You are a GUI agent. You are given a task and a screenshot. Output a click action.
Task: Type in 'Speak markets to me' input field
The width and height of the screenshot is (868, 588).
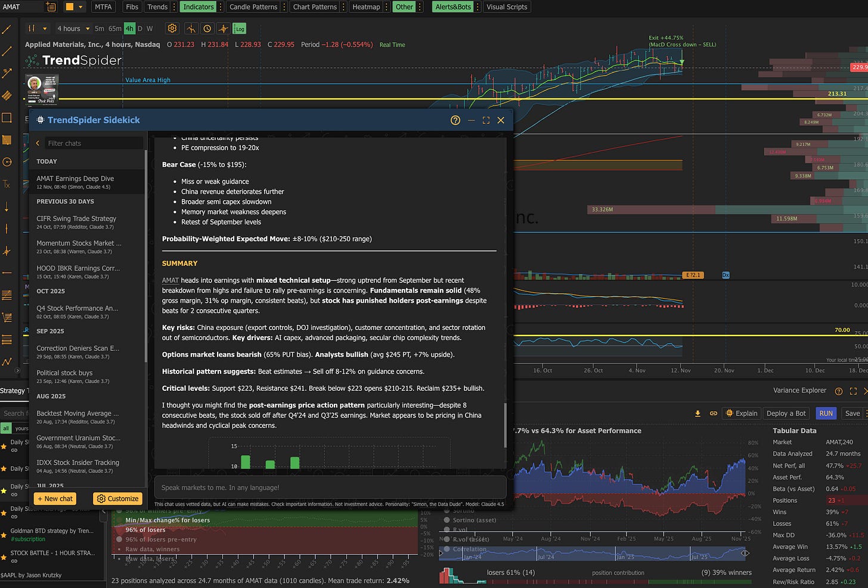[330, 487]
